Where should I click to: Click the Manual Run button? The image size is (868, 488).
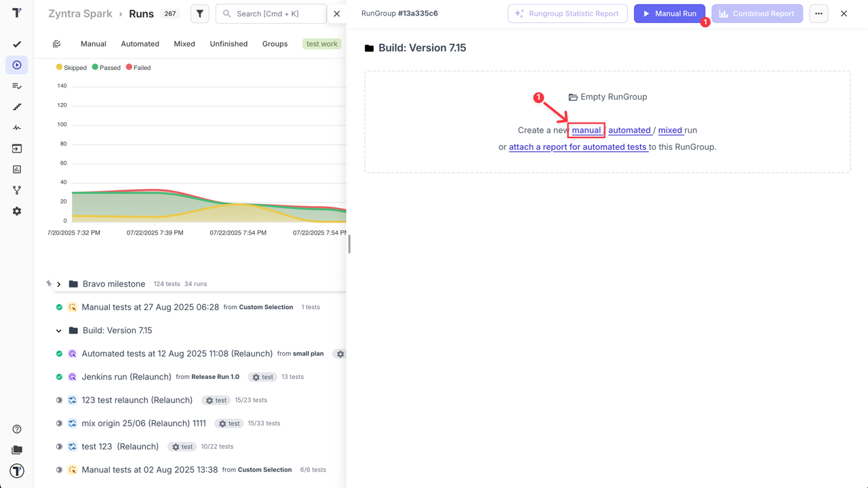pos(669,14)
